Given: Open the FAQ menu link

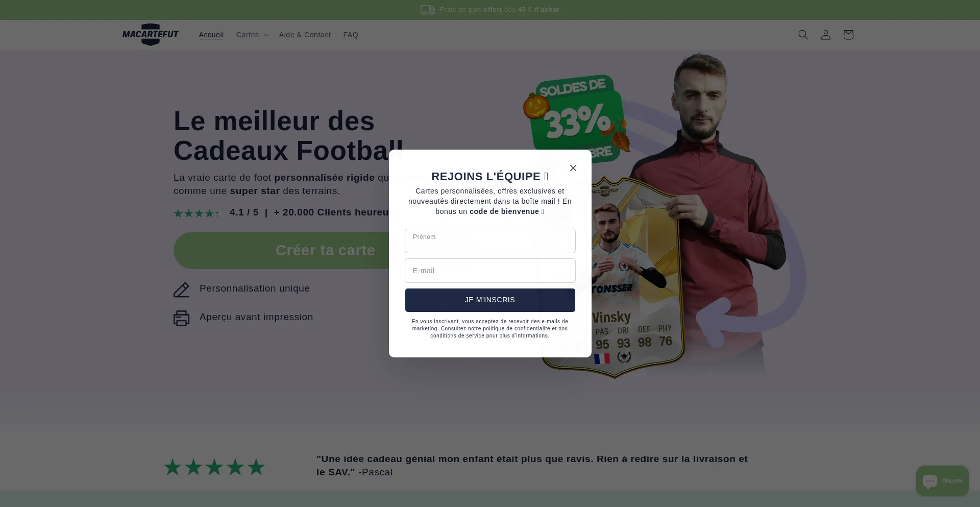Looking at the screenshot, I should pyautogui.click(x=351, y=35).
